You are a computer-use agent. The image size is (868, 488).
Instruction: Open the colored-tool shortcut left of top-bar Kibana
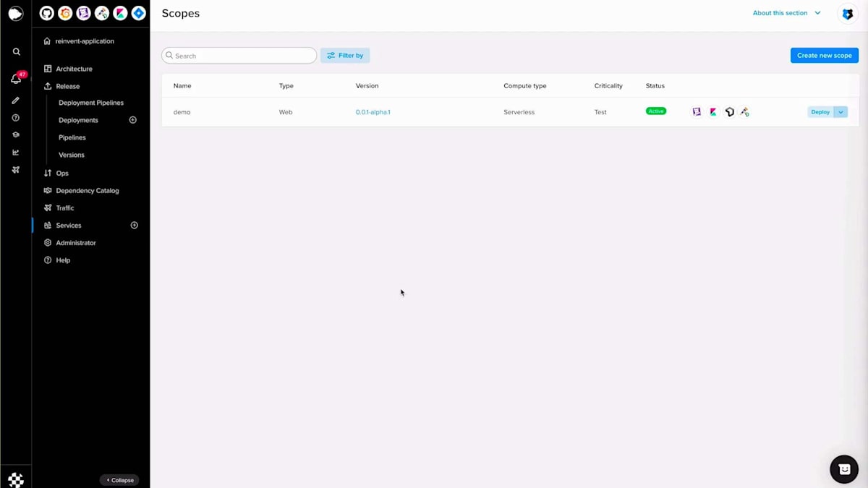click(x=102, y=13)
